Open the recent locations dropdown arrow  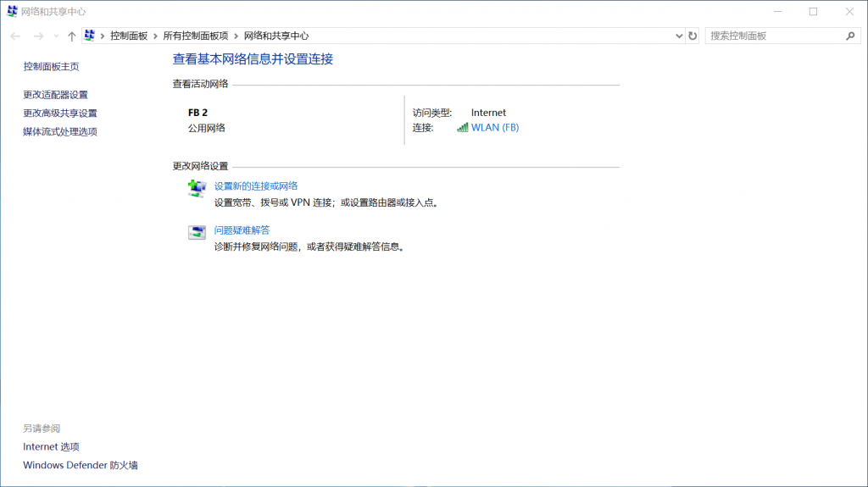pos(56,36)
